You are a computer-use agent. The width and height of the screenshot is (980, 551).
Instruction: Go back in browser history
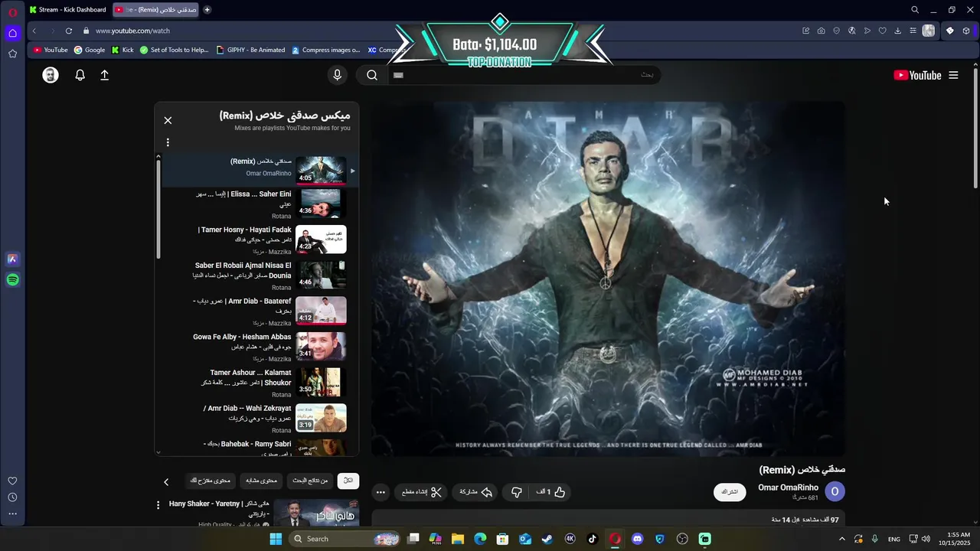point(34,31)
